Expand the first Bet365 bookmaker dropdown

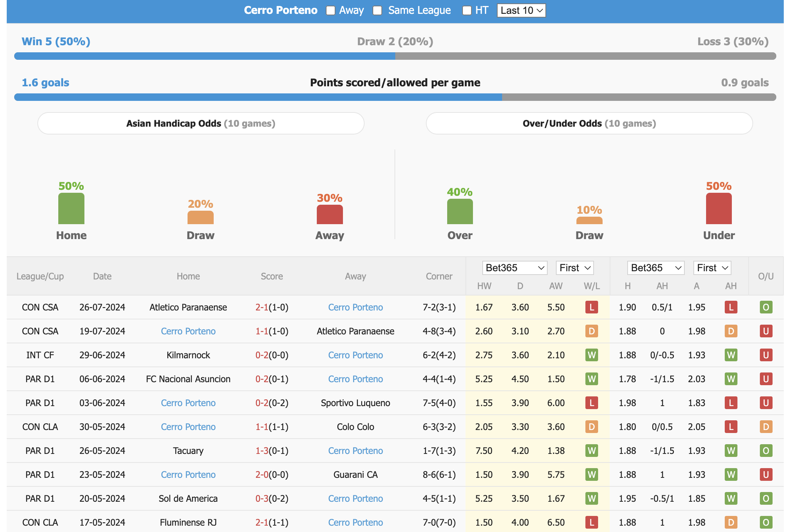click(x=514, y=268)
